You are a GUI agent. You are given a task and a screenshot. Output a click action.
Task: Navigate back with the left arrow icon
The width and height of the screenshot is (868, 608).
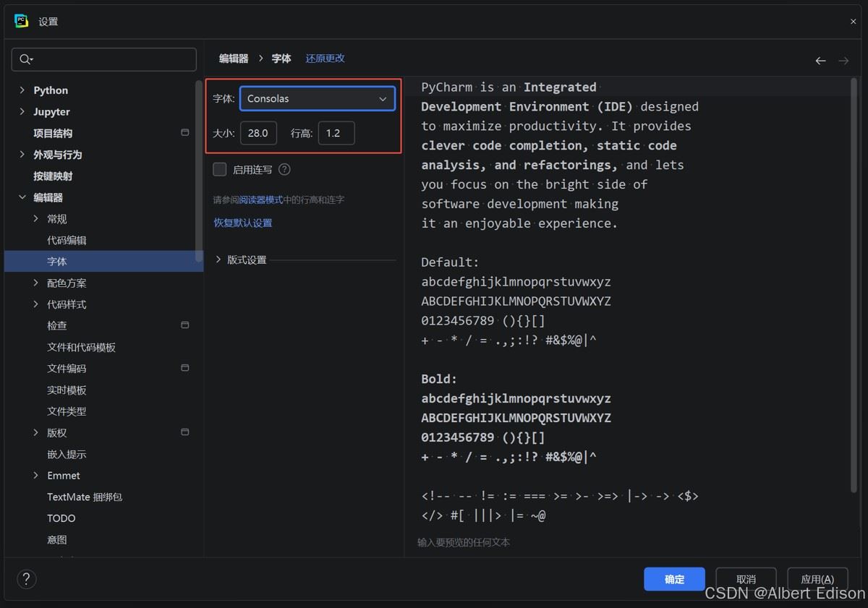(820, 61)
